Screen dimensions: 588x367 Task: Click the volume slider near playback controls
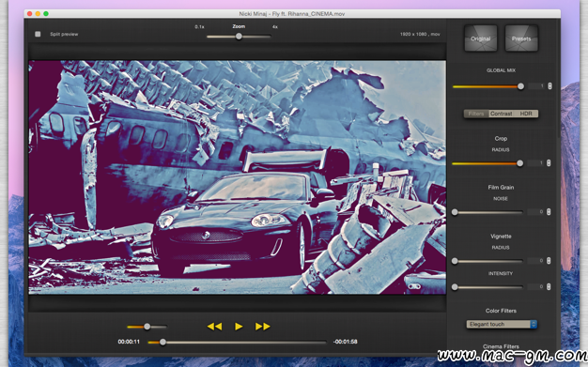click(x=147, y=327)
